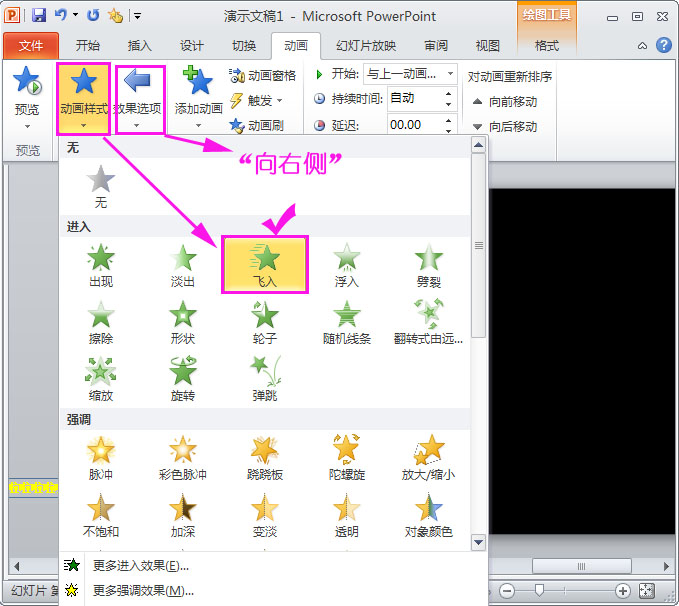This screenshot has width=679, height=606.
Task: Apply the 变淡 lighten effect
Action: [265, 515]
